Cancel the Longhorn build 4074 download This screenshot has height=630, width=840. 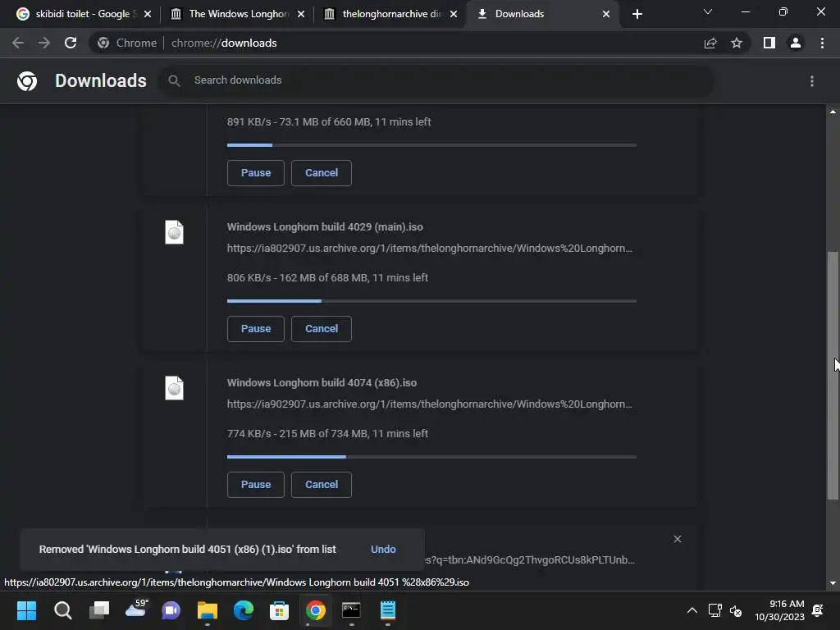tap(322, 485)
